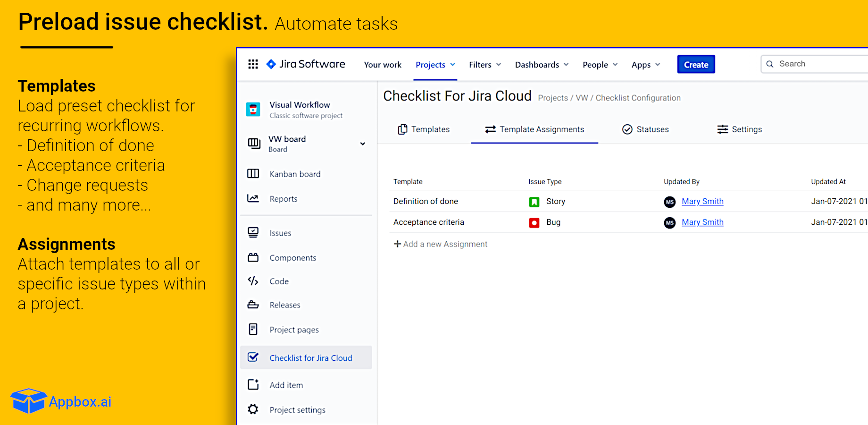
Task: Open the Projects dropdown menu
Action: pyautogui.click(x=435, y=65)
